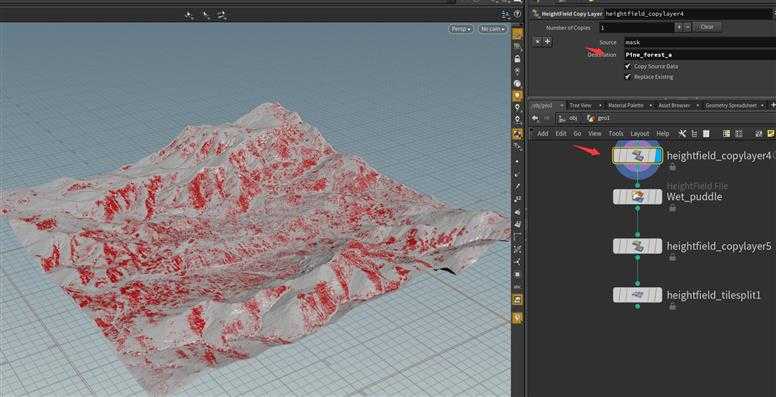Click the wrench tools icon in network toolbar
Viewport: 776px width, 397px height.
[682, 134]
